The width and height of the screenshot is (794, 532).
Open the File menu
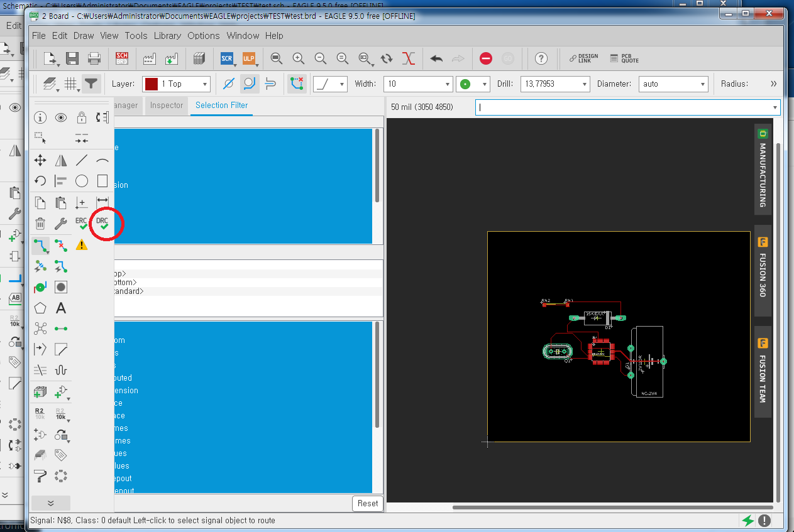(x=38, y=36)
